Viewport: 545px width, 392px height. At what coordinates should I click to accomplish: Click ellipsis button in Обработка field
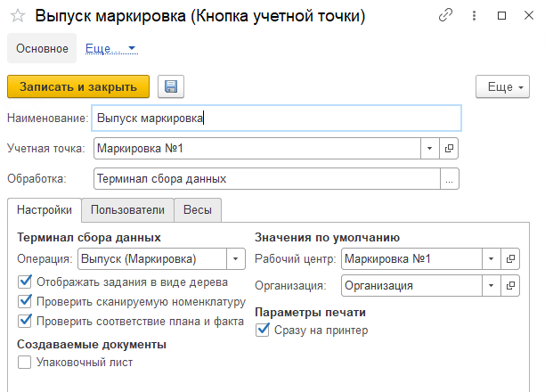(450, 179)
